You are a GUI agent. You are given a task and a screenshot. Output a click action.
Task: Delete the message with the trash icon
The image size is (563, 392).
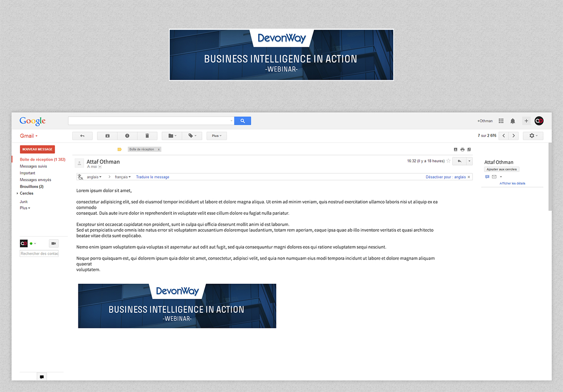(147, 136)
